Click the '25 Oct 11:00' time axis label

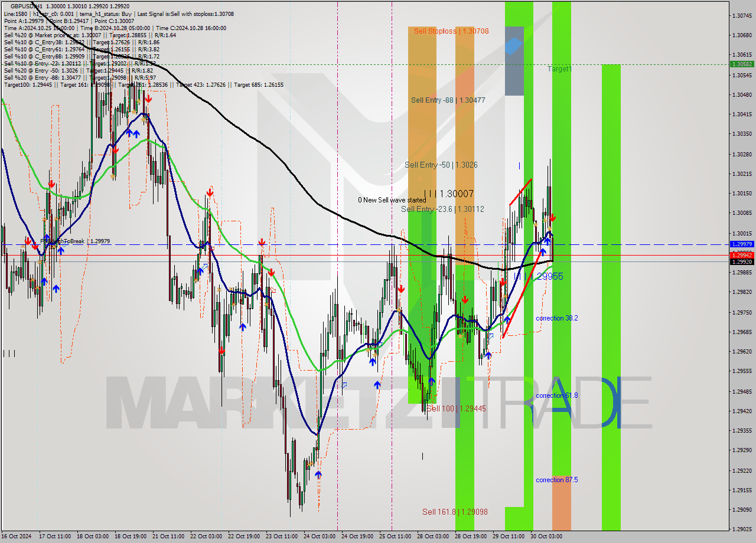(395, 537)
